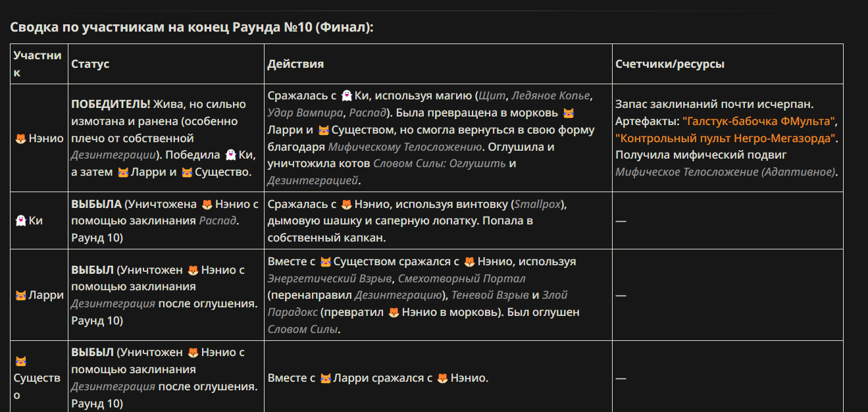868x412 pixels.
Task: Click the 'Участник' column header cell
Action: pyautogui.click(x=39, y=64)
